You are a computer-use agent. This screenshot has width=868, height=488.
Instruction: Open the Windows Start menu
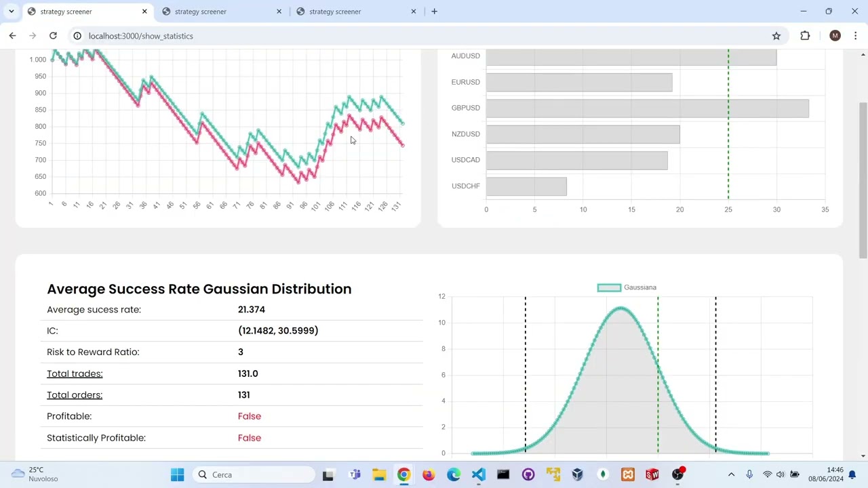178,474
